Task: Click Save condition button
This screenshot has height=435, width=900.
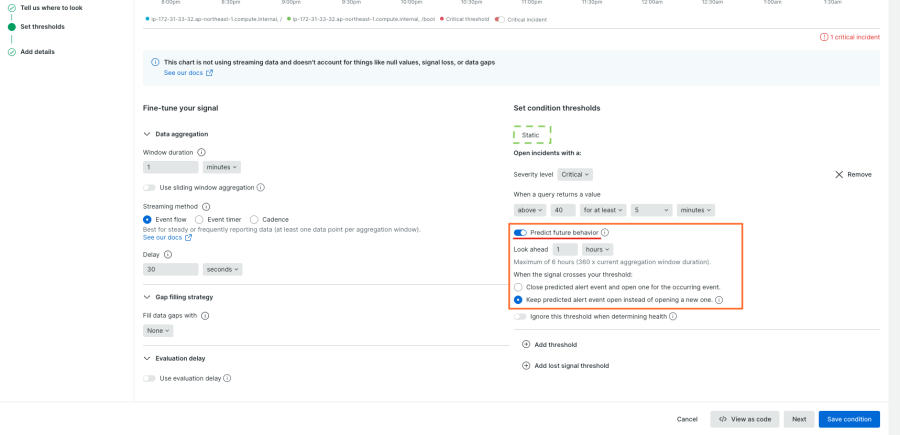Action: click(x=849, y=419)
